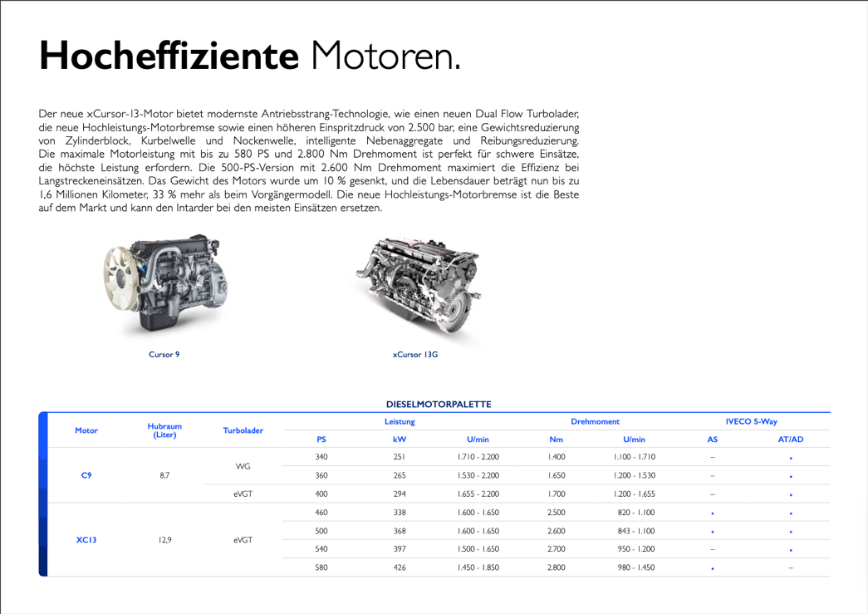Click the "IVECO S-Way" group header

tap(751, 422)
